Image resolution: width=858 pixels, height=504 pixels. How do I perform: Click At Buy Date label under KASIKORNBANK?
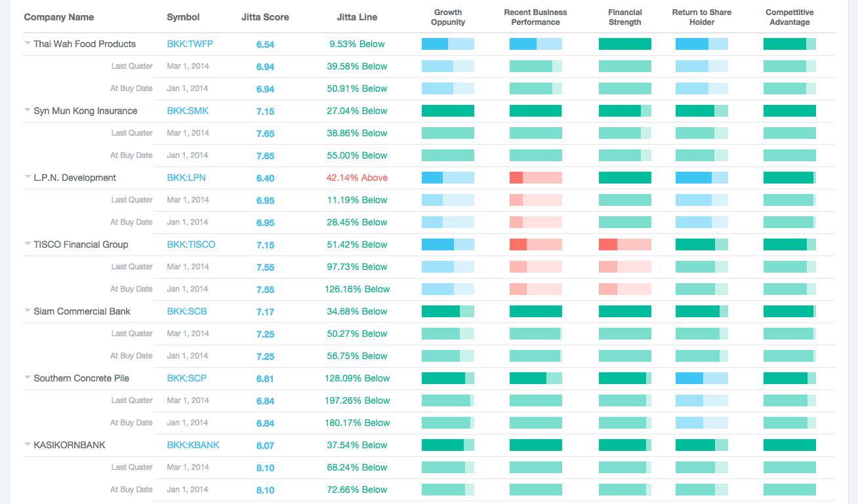pos(131,490)
